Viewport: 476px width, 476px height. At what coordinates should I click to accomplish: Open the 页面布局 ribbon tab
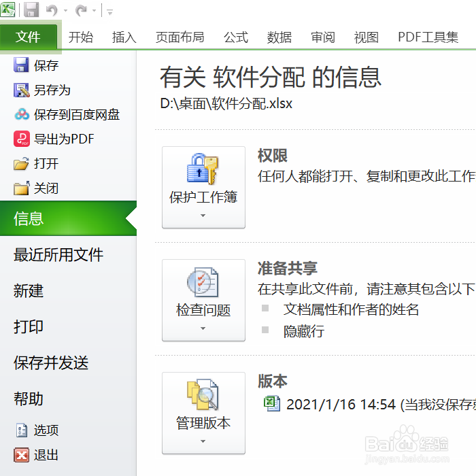coord(180,37)
